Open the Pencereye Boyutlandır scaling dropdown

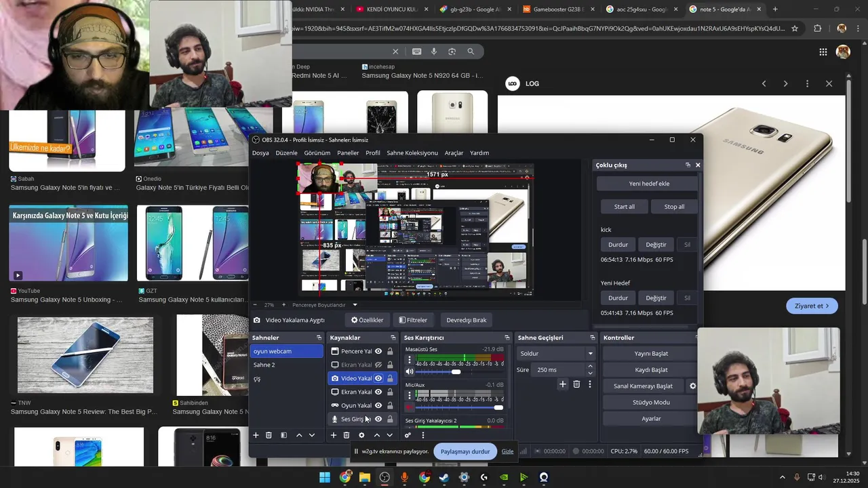click(x=325, y=305)
